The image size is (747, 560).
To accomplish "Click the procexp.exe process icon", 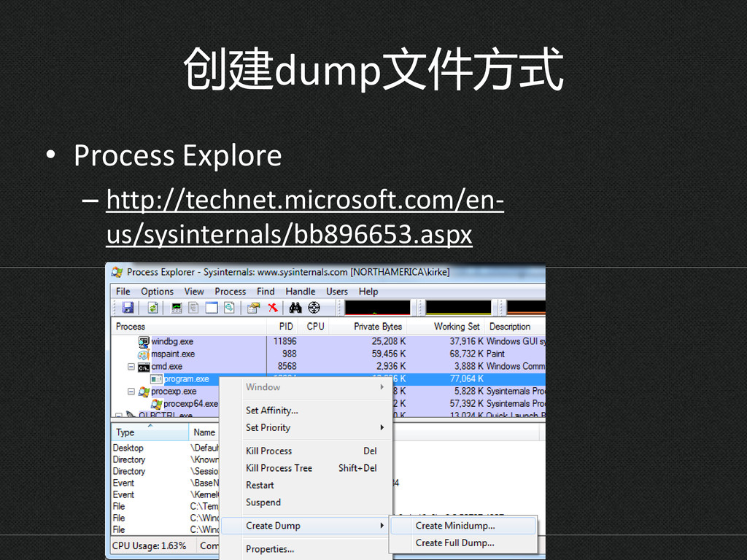I will pos(144,392).
